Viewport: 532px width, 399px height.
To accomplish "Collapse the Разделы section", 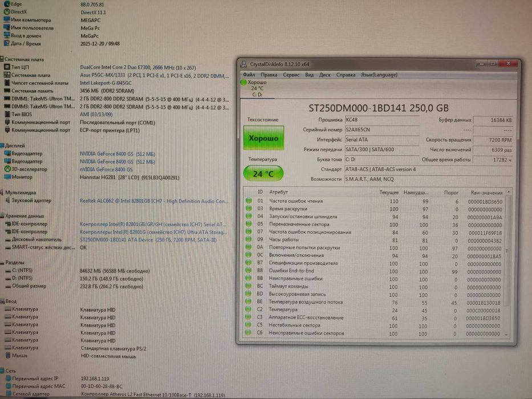I will pyautogui.click(x=2, y=262).
